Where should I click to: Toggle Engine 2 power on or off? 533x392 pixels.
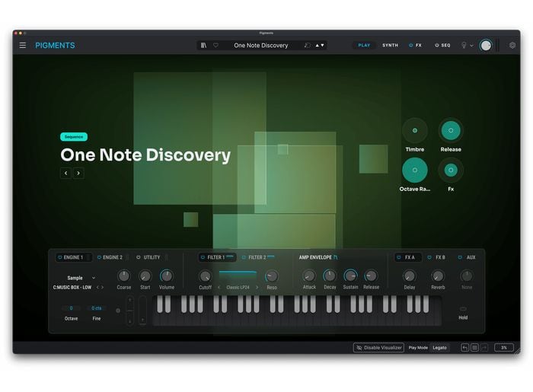click(x=99, y=257)
